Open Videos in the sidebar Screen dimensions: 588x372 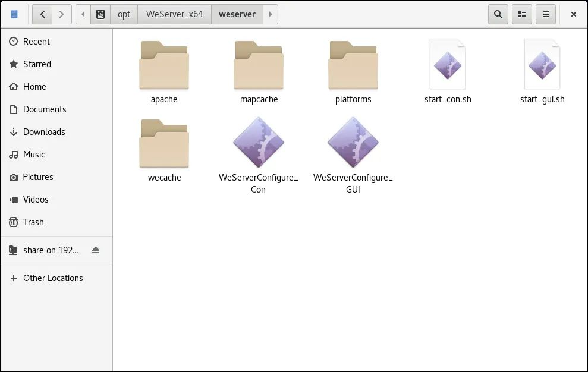(x=56, y=199)
